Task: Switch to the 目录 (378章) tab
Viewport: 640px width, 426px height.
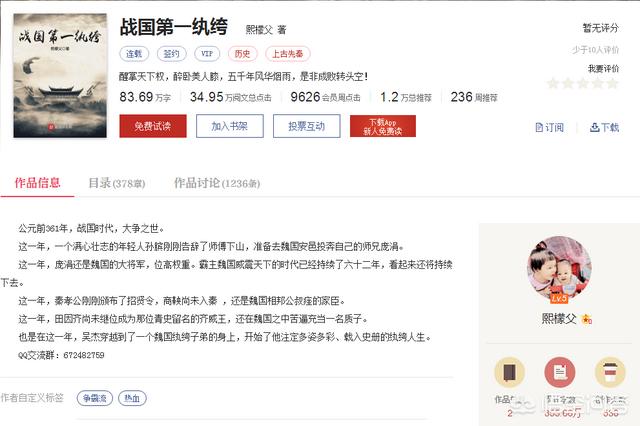Action: tap(117, 183)
